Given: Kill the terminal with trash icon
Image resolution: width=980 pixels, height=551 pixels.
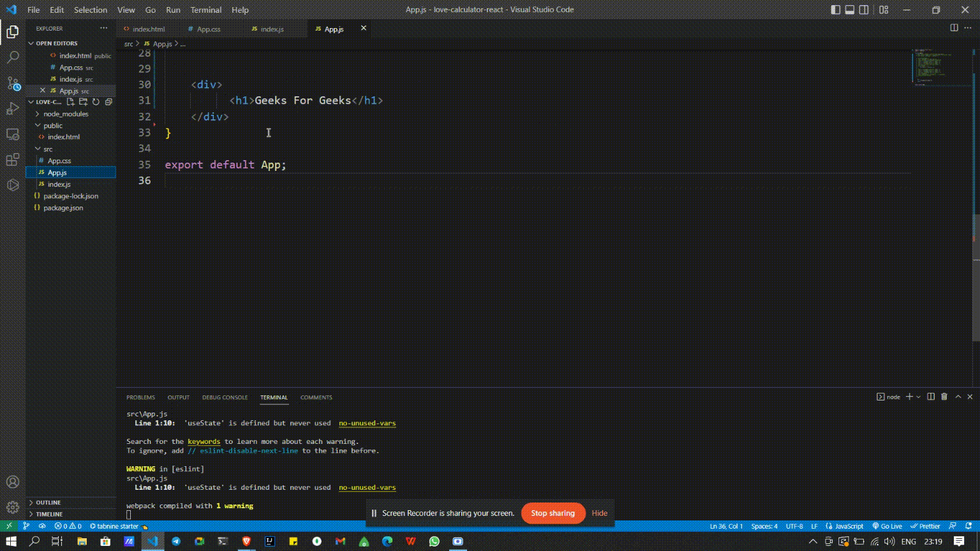Looking at the screenshot, I should (944, 397).
